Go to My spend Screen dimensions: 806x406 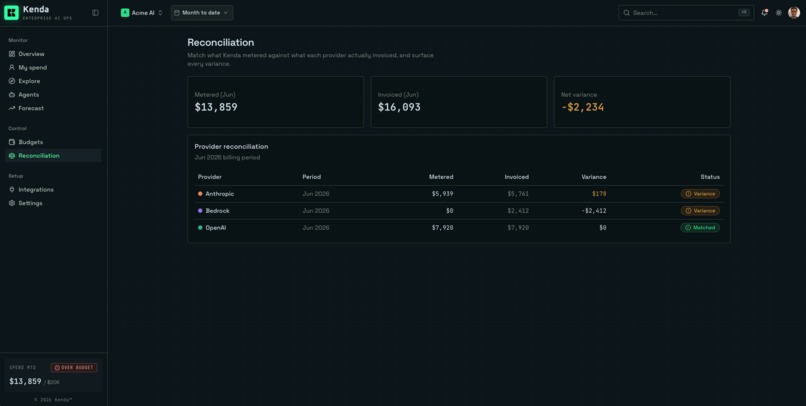(53, 67)
